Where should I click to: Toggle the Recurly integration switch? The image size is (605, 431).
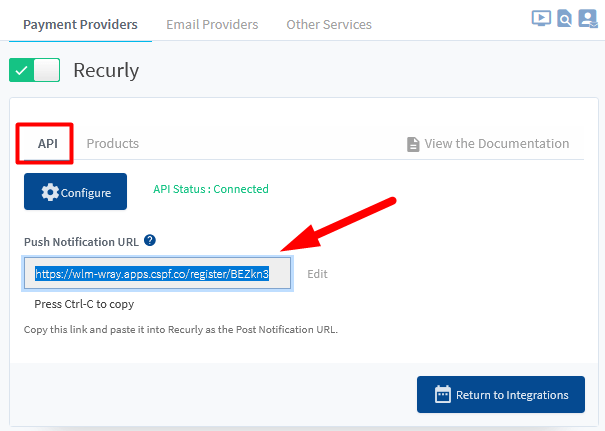tap(34, 70)
